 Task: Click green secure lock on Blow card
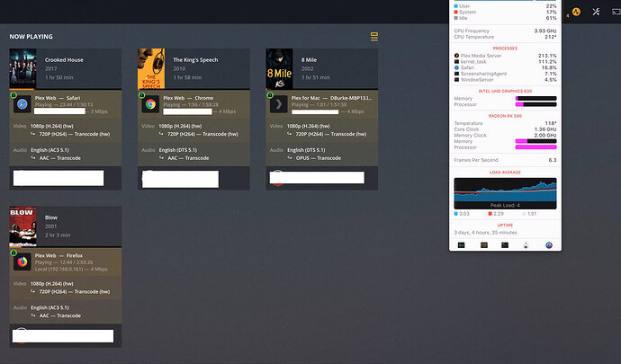[x=13, y=253]
